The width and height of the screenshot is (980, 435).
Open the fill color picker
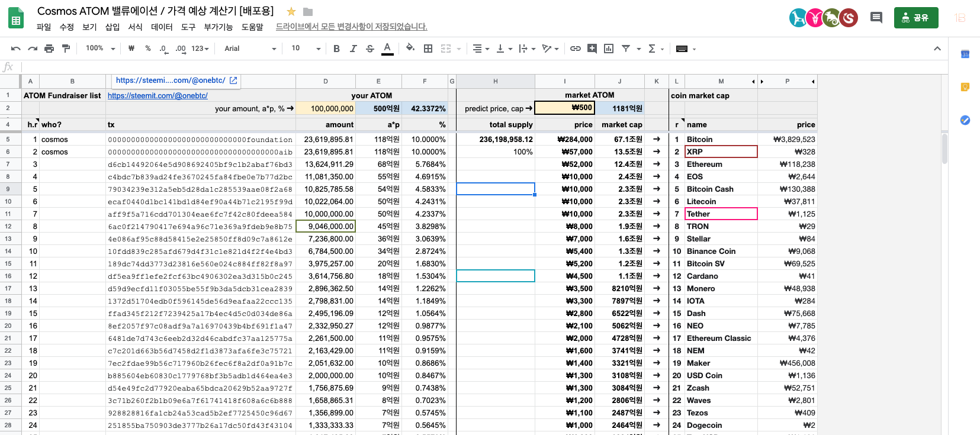point(410,48)
